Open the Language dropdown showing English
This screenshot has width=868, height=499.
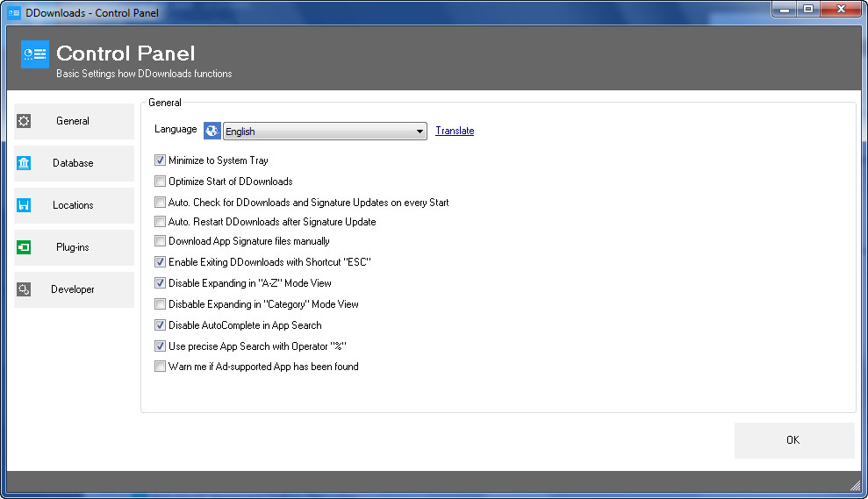point(325,132)
